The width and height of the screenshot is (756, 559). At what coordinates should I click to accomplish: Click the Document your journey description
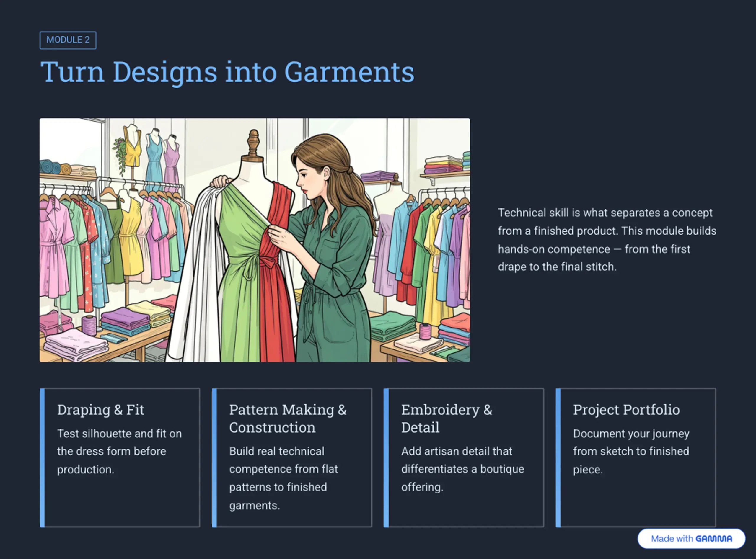(x=631, y=451)
